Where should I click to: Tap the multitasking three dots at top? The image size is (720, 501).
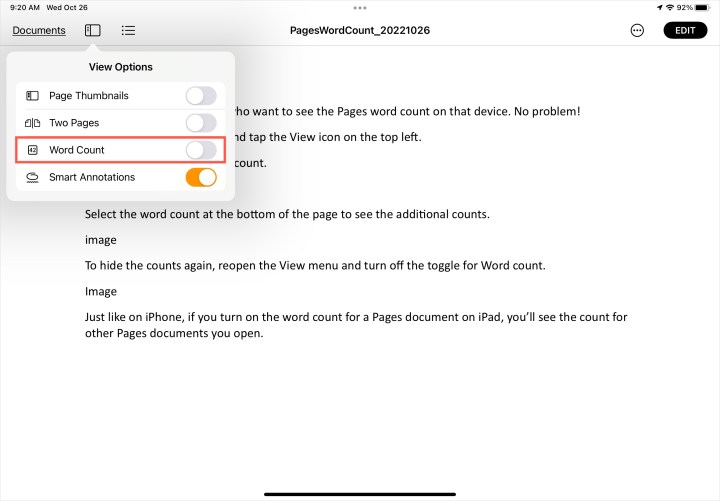[360, 8]
